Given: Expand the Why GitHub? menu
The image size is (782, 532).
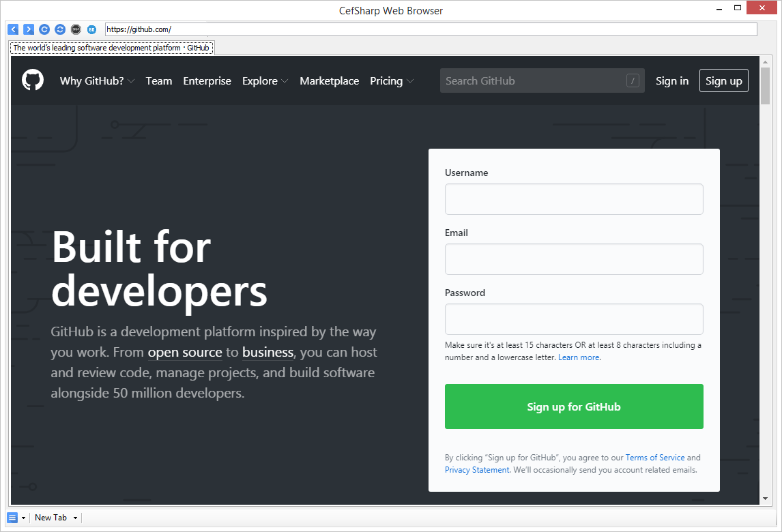Looking at the screenshot, I should point(98,80).
